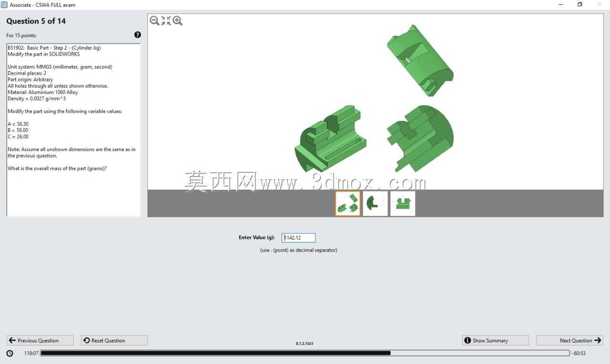Click the elapsed time '119:07' readout
Screen dimensions: 610x364
pos(31,354)
